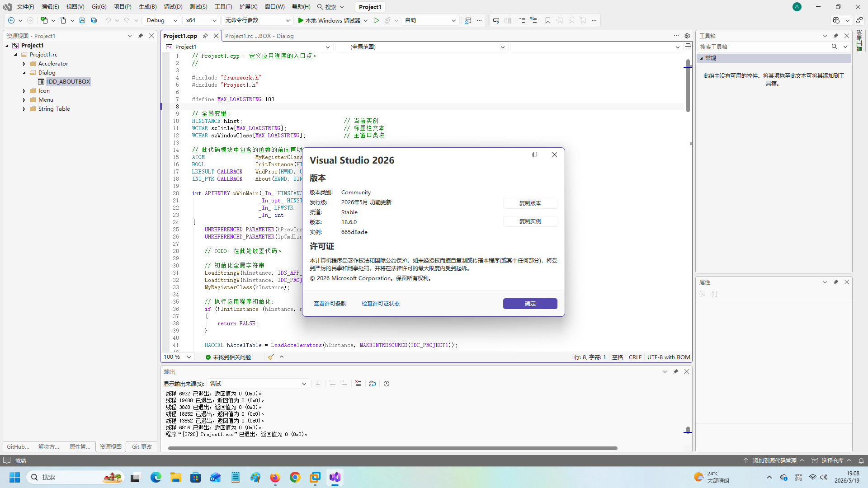The width and height of the screenshot is (868, 488).
Task: Open the 调试(D) menu
Action: coord(173,7)
